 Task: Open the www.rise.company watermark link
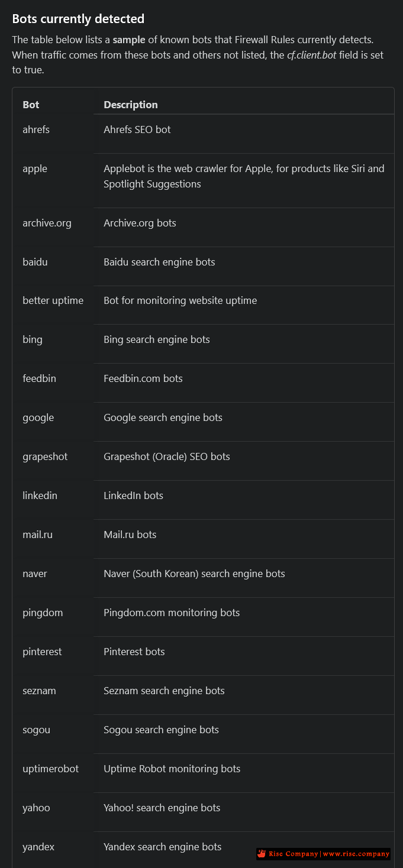click(x=356, y=854)
